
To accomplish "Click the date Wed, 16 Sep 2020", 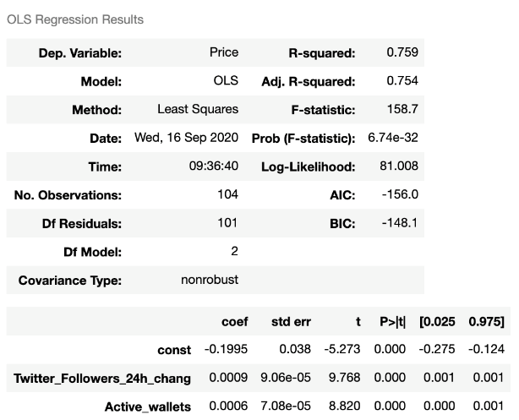I will click(x=187, y=138).
